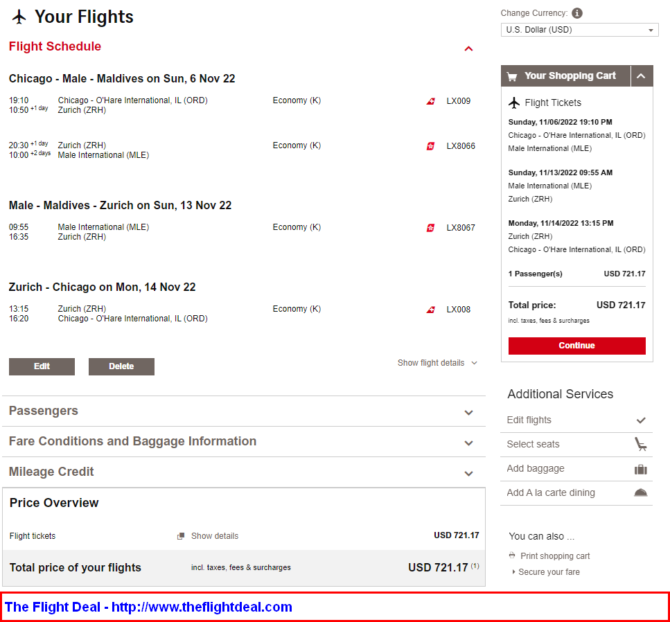Click heading Male - Maldives - Zurich on Sun, 13 Nov 22

(120, 205)
